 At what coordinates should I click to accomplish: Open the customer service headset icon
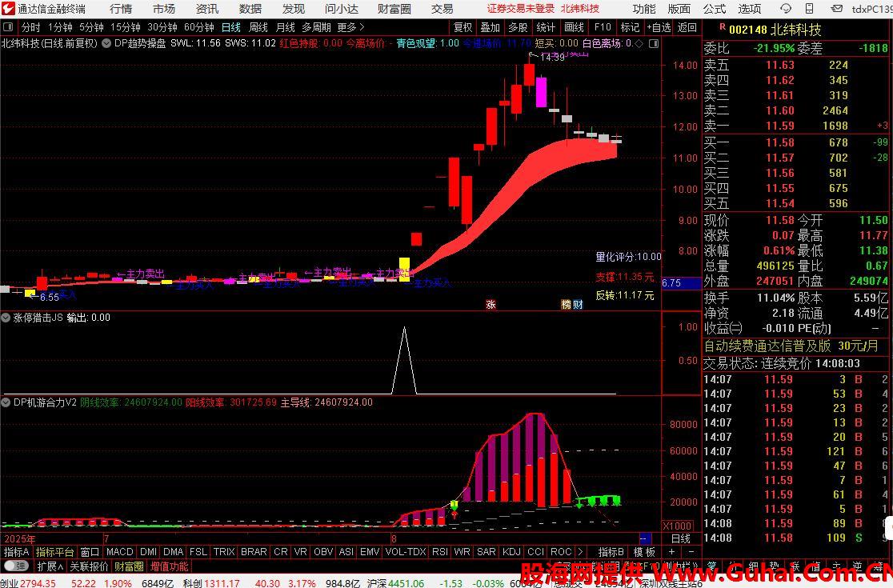[785, 9]
